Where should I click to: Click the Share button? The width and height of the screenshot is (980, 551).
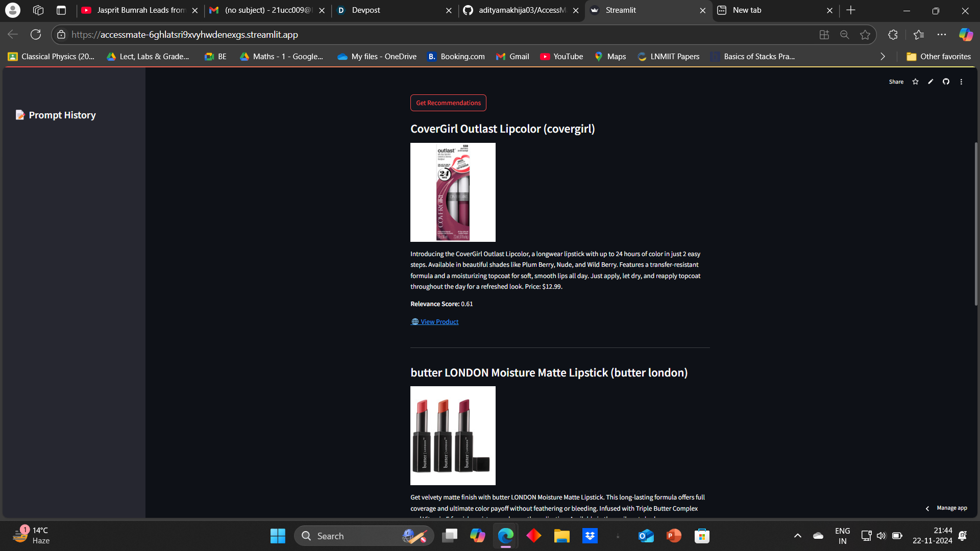pos(896,82)
